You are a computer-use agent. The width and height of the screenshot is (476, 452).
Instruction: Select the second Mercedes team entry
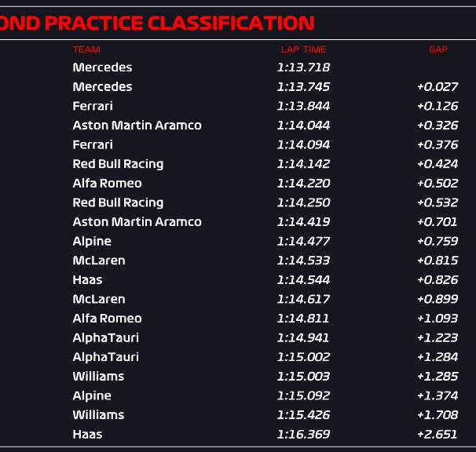102,87
